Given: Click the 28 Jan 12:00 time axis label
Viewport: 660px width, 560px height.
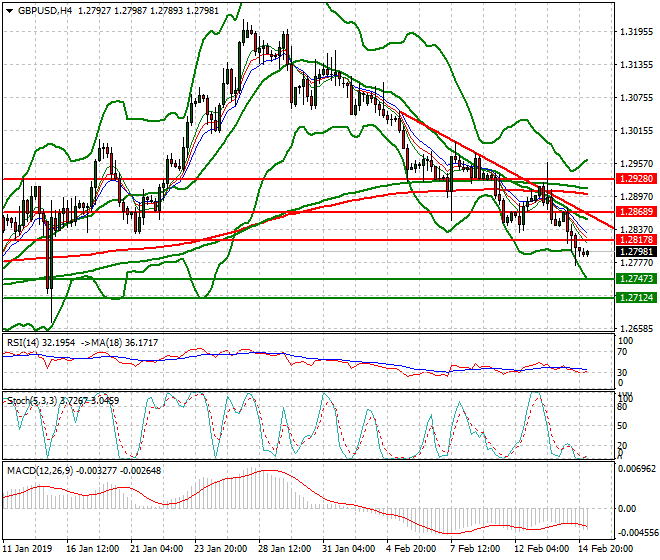Looking at the screenshot, I should (285, 549).
